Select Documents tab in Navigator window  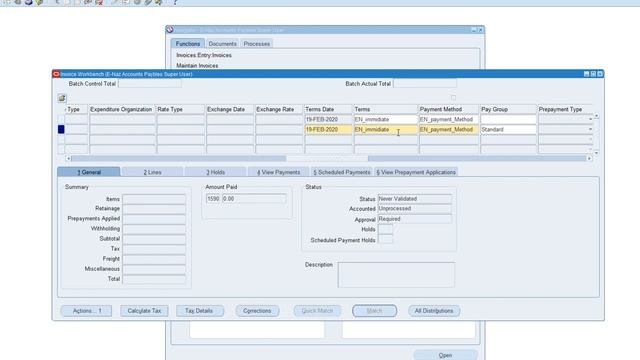click(x=222, y=44)
